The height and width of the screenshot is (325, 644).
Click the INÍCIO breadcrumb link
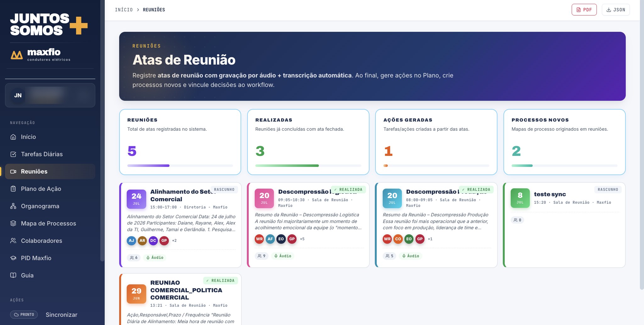pos(124,10)
